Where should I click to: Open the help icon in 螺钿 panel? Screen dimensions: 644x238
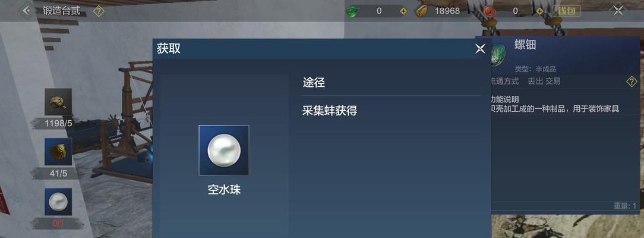click(x=632, y=82)
